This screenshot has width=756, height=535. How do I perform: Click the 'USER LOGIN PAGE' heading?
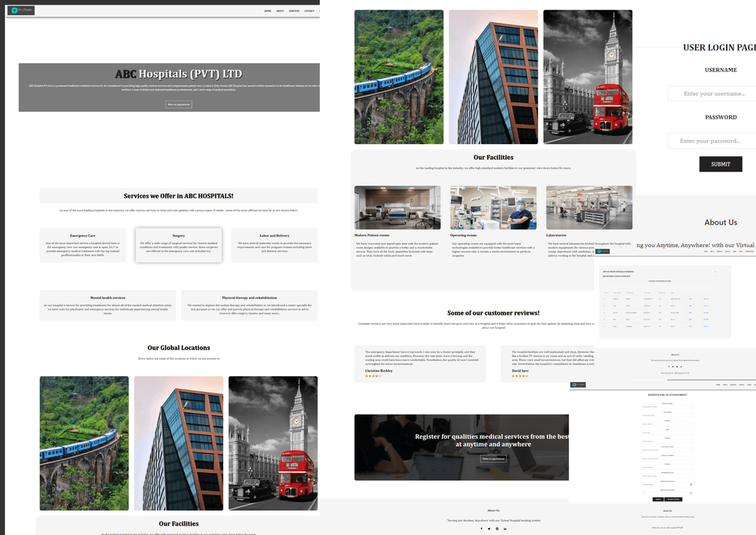click(720, 48)
